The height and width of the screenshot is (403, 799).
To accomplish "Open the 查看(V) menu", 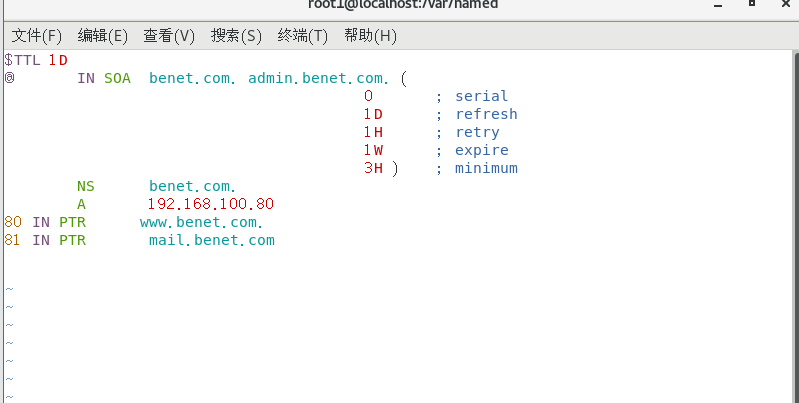I will [169, 36].
